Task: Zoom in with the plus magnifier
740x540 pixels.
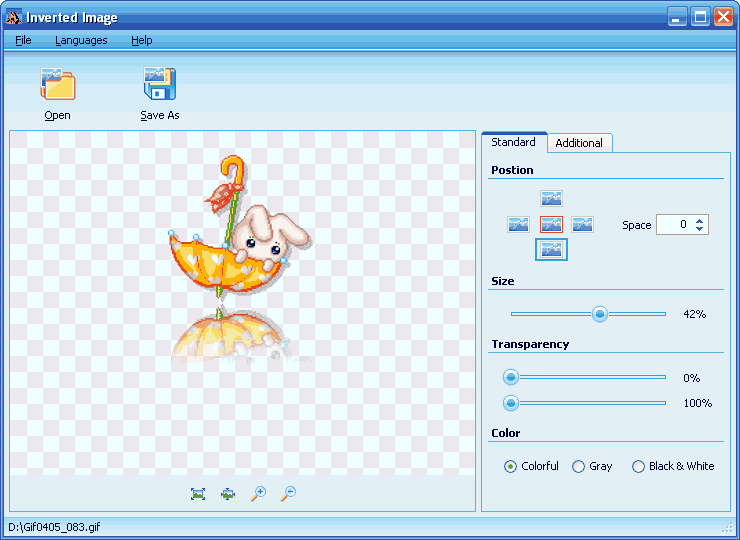Action: 258,493
